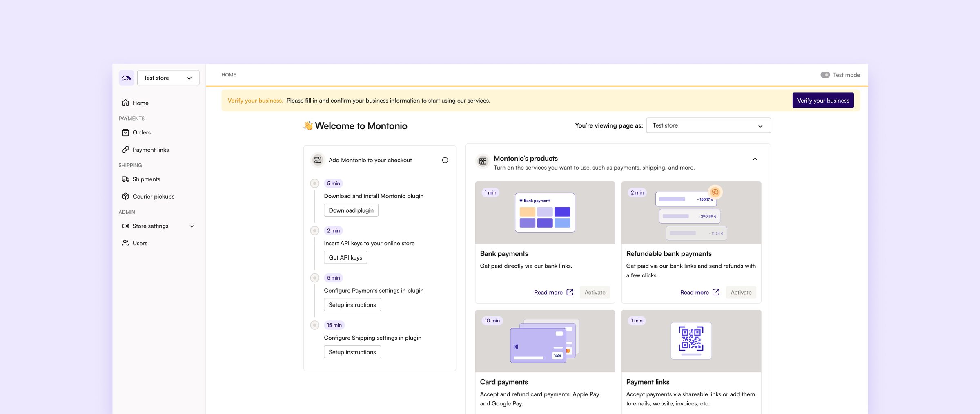Click Setup instructions under Configure Shipping settings
The height and width of the screenshot is (414, 980).
click(352, 352)
